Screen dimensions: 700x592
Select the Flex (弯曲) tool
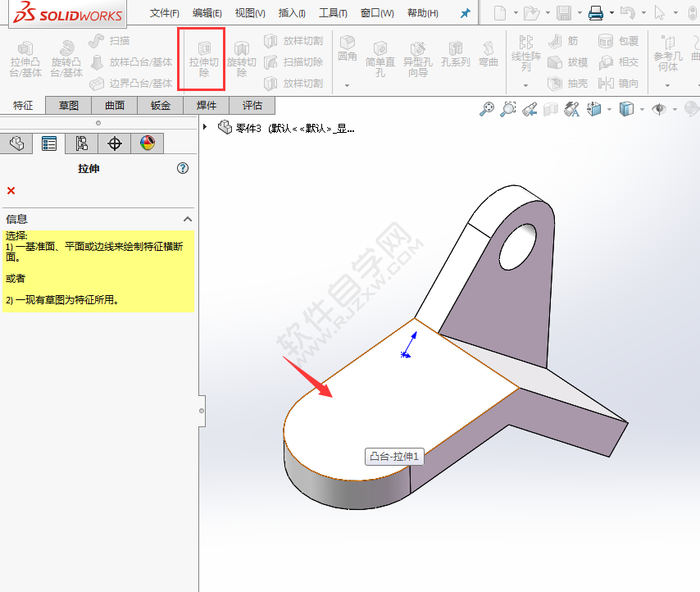pos(489,54)
